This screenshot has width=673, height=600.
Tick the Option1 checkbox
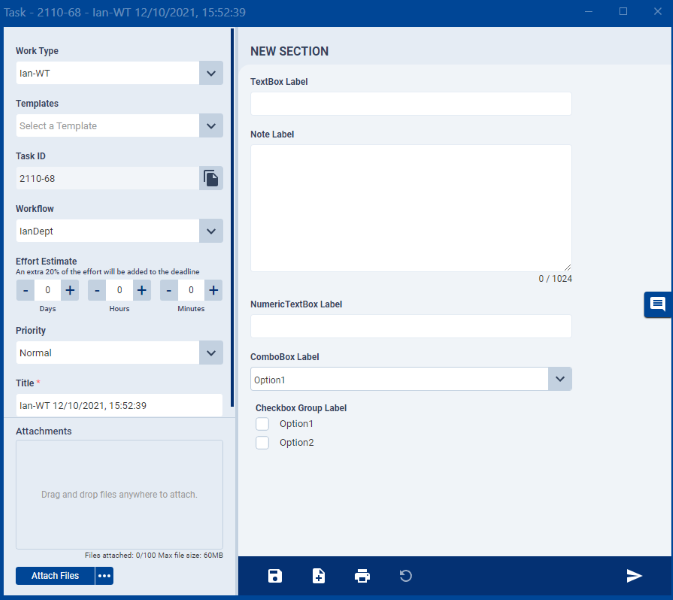click(x=262, y=424)
